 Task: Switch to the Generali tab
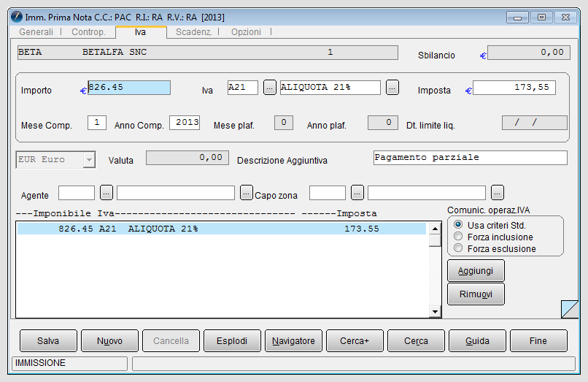point(36,32)
